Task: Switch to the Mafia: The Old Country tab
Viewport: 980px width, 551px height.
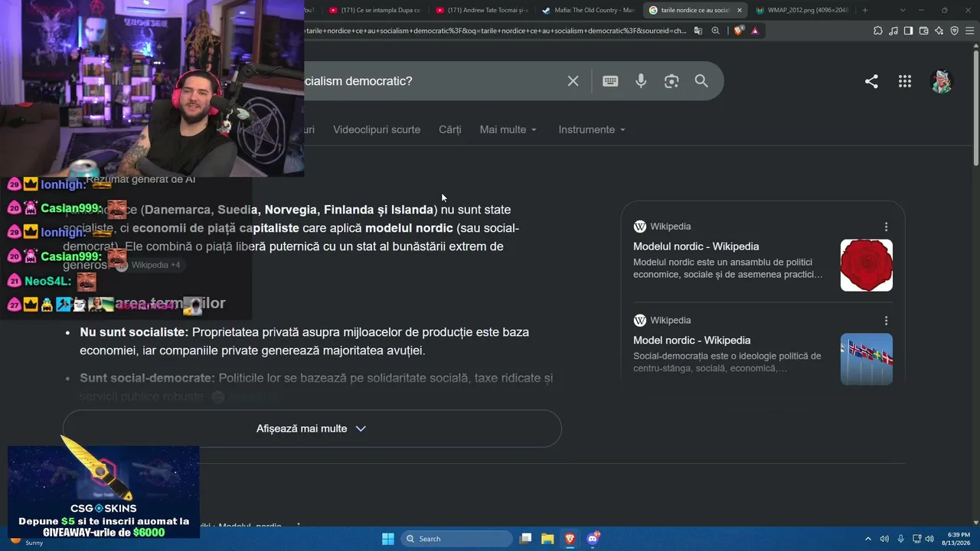Action: (587, 10)
